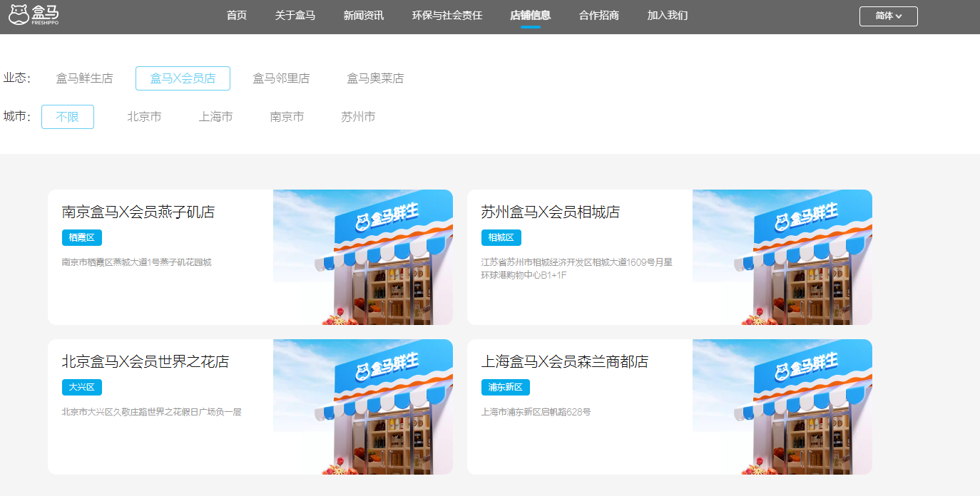Click the 相城区 district tag
Screen dimensions: 980x496
pyautogui.click(x=501, y=237)
